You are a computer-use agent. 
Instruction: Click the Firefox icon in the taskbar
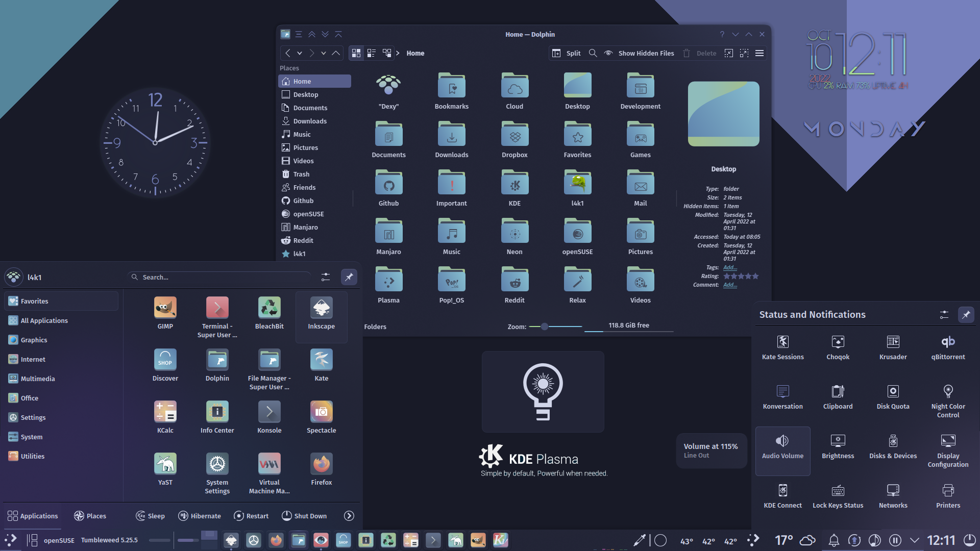276,540
